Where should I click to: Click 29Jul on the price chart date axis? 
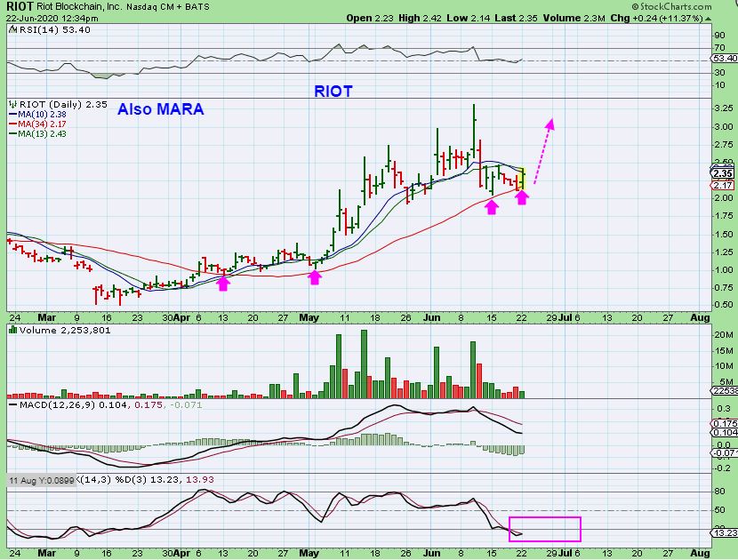pos(558,317)
